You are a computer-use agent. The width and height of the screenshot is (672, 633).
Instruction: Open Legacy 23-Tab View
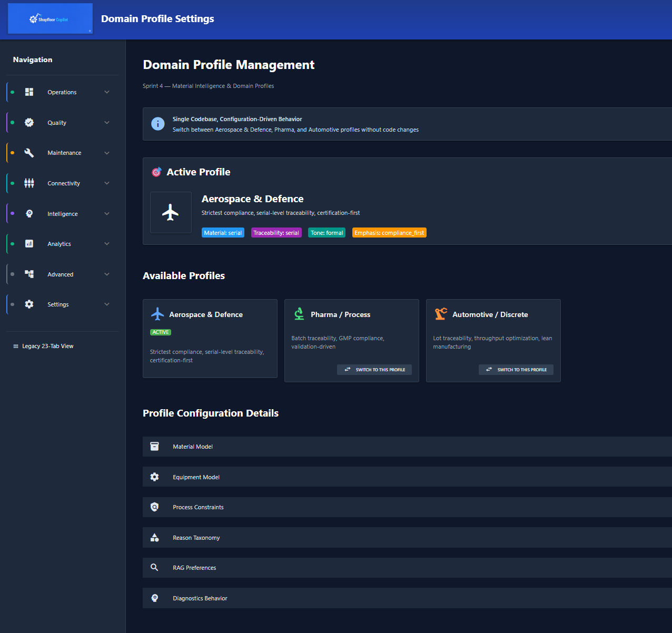pyautogui.click(x=47, y=346)
